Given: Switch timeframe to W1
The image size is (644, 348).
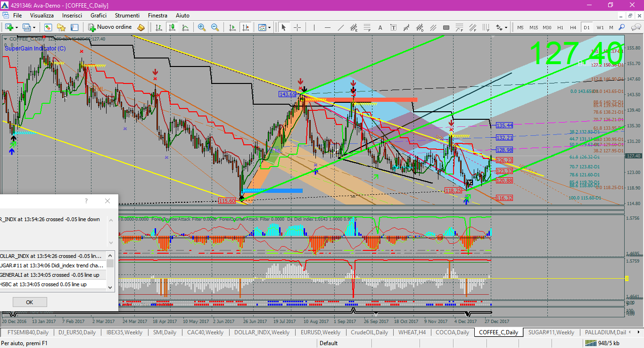Looking at the screenshot, I should (x=600, y=27).
